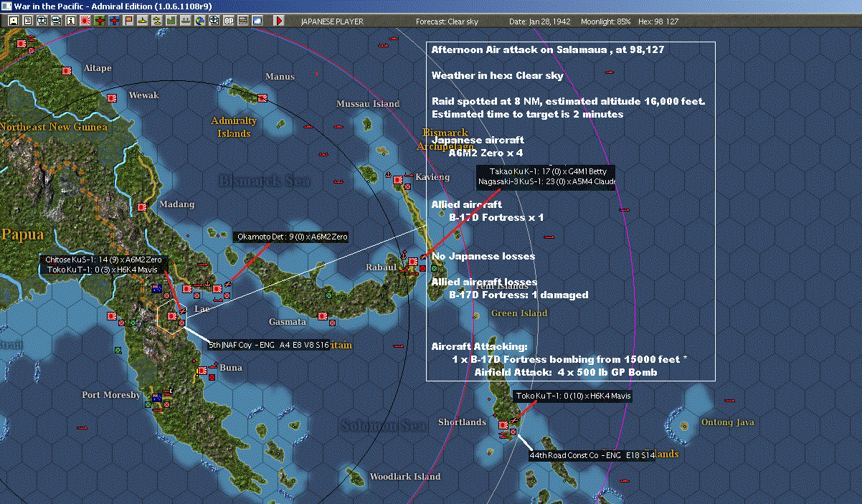Click the white square icon, first in toolbar

13,21
